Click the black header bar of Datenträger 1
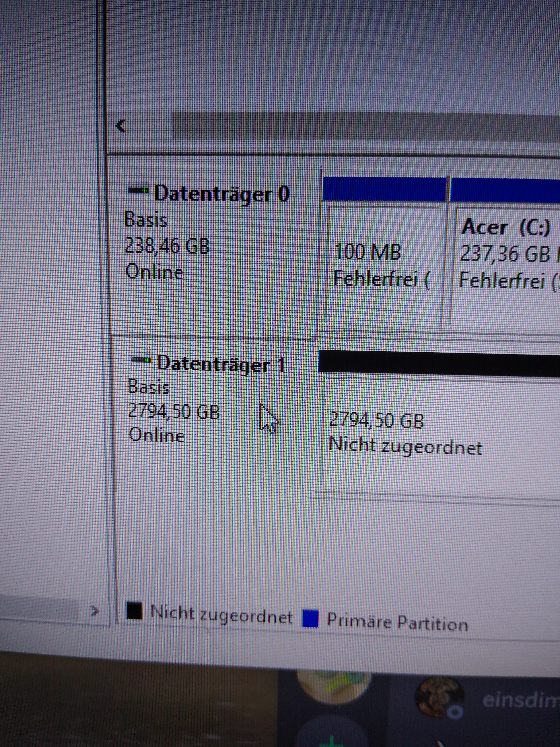 pos(439,363)
